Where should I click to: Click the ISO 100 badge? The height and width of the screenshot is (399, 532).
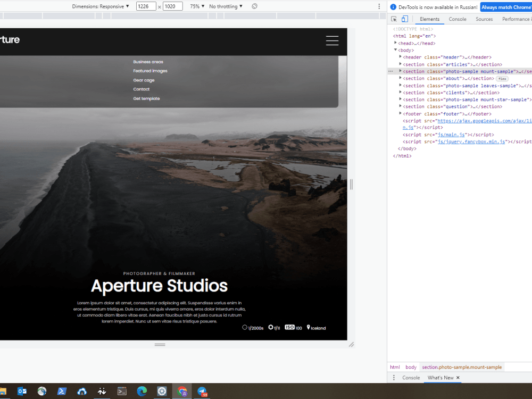(289, 327)
